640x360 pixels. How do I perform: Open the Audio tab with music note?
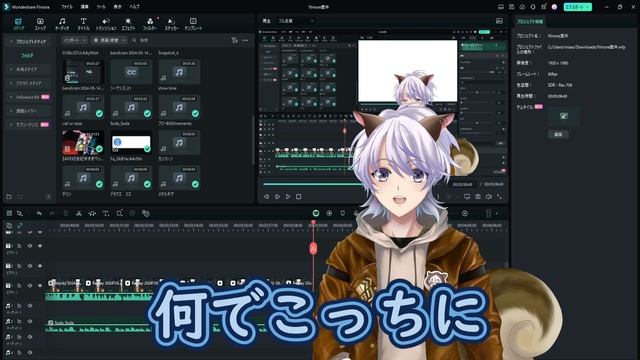(62, 24)
